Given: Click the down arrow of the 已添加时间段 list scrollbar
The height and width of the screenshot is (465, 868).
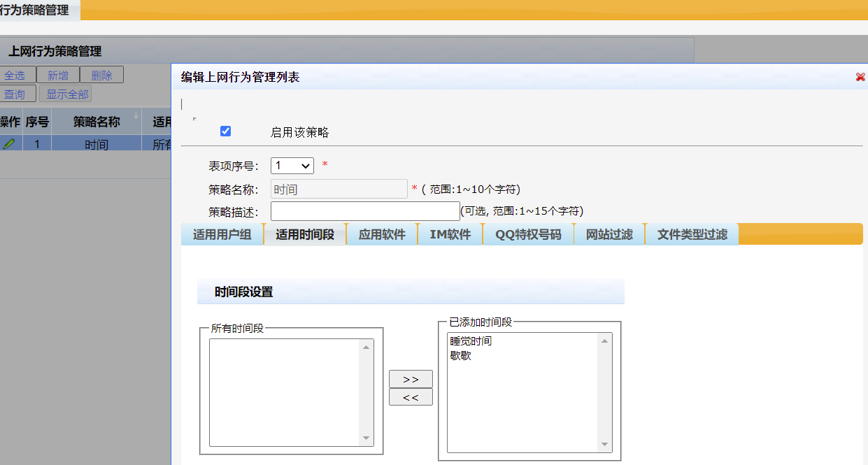Looking at the screenshot, I should (604, 445).
